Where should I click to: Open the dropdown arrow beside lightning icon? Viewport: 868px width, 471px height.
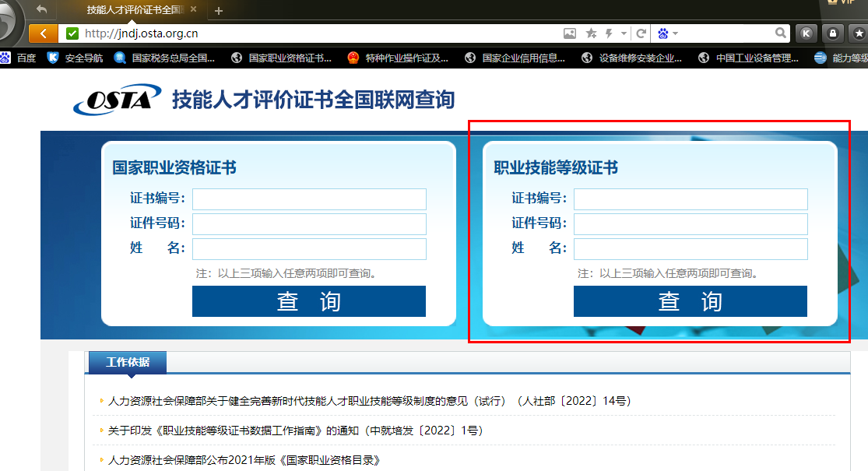[624, 33]
